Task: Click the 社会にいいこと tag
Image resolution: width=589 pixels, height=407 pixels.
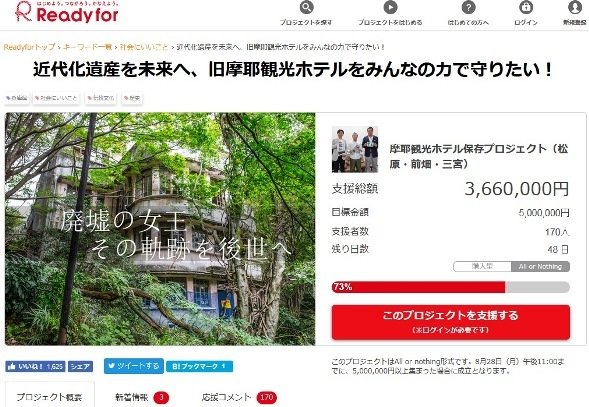Action: (56, 98)
